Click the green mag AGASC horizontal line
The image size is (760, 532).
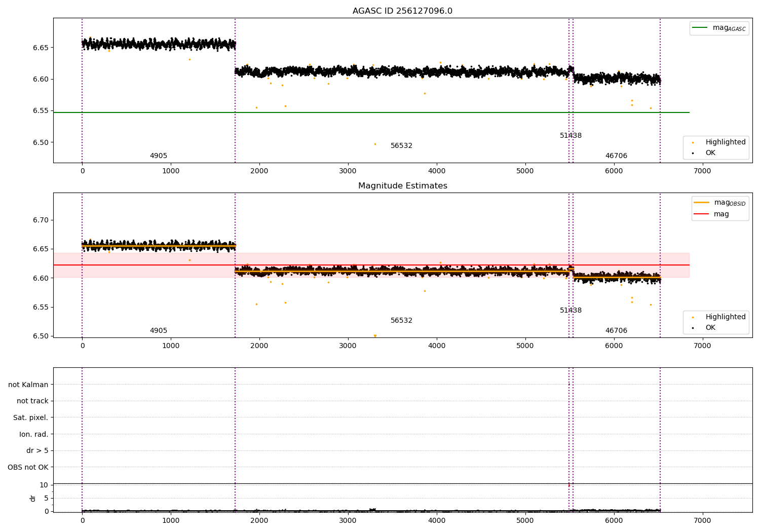pyautogui.click(x=371, y=112)
